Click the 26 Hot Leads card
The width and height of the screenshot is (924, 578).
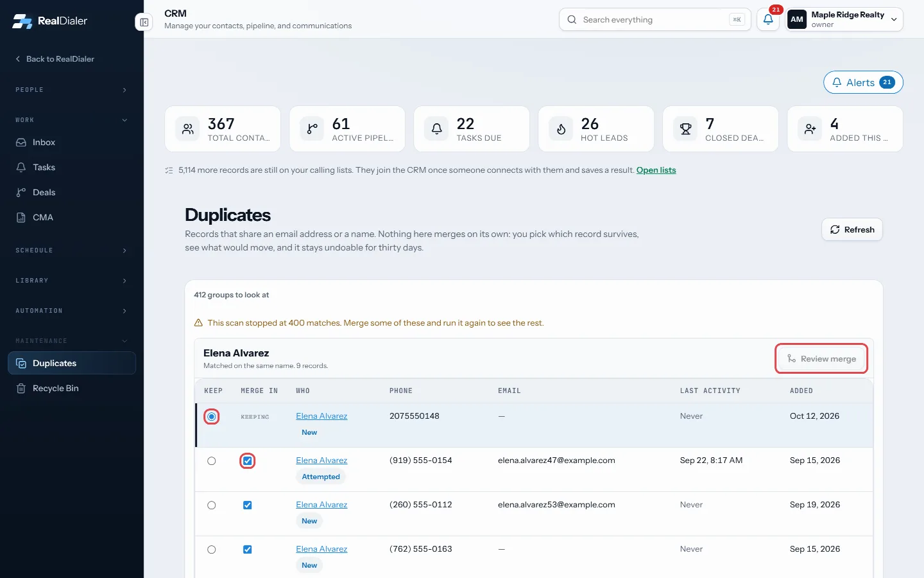[596, 129]
